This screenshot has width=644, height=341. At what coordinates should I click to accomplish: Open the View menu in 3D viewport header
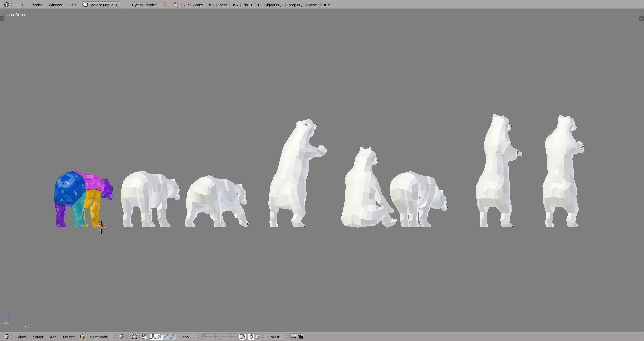(22, 337)
